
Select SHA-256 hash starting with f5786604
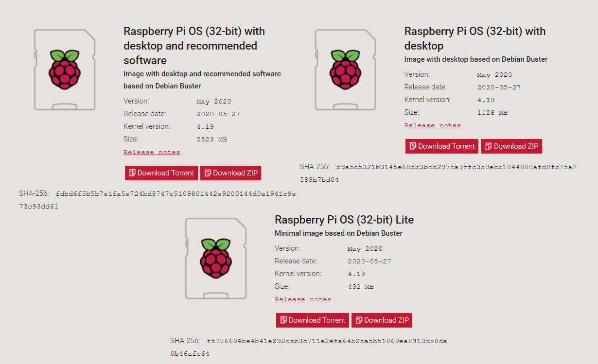click(x=309, y=347)
